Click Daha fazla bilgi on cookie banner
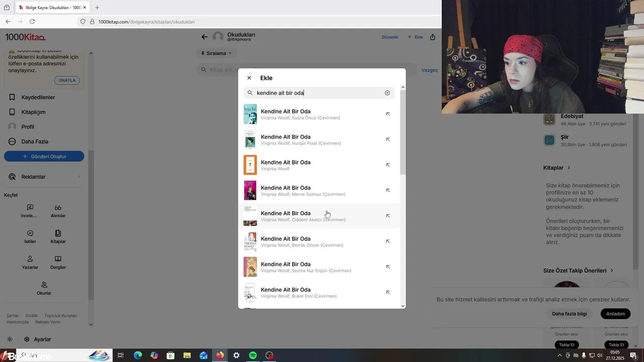This screenshot has height=362, width=644. pos(570,314)
